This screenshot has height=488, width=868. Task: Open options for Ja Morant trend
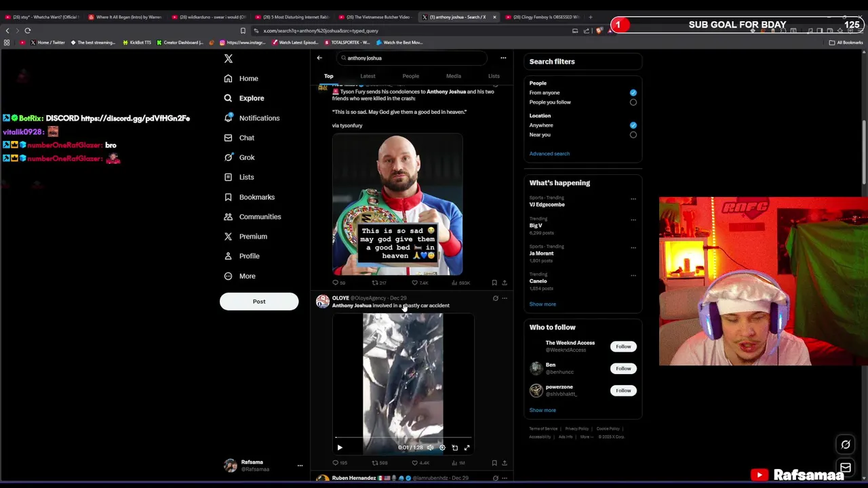pyautogui.click(x=633, y=247)
